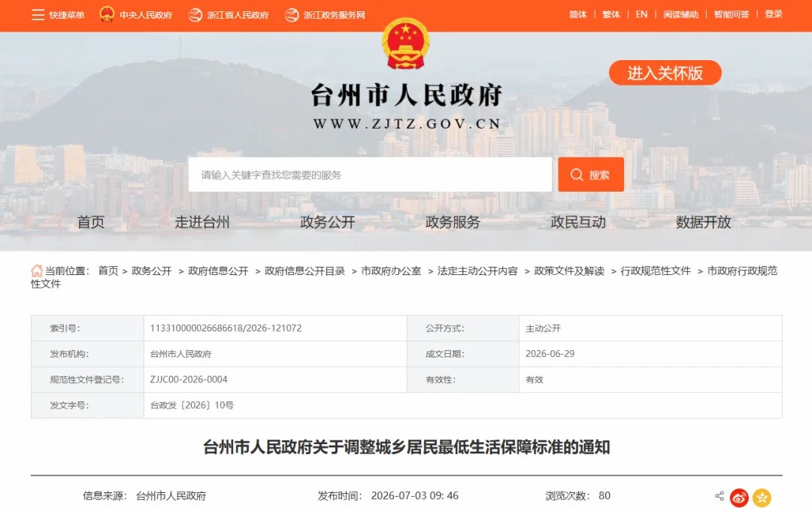Click the 浙江政务服务网 logo icon
Viewport: 812px width, 508px height.
click(292, 15)
